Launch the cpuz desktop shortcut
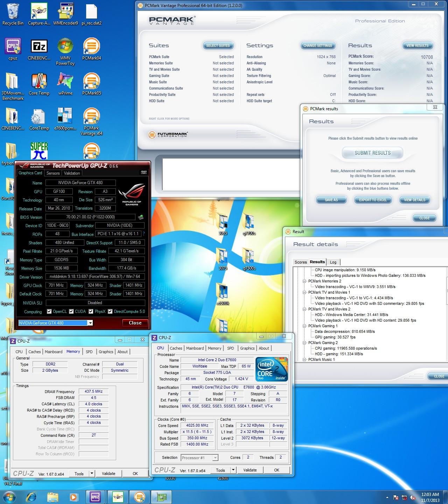448x504 pixels. (x=13, y=49)
